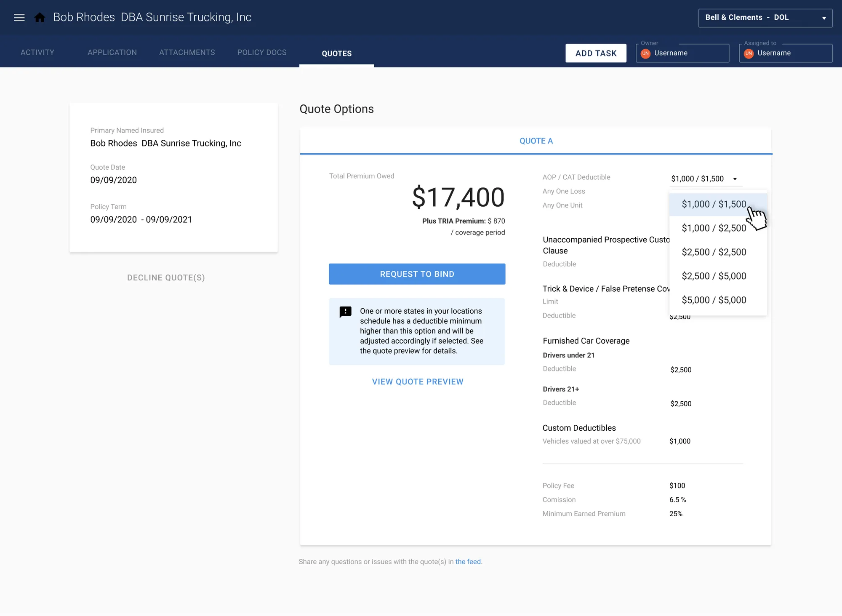Click the Request to Bind button

click(x=417, y=274)
